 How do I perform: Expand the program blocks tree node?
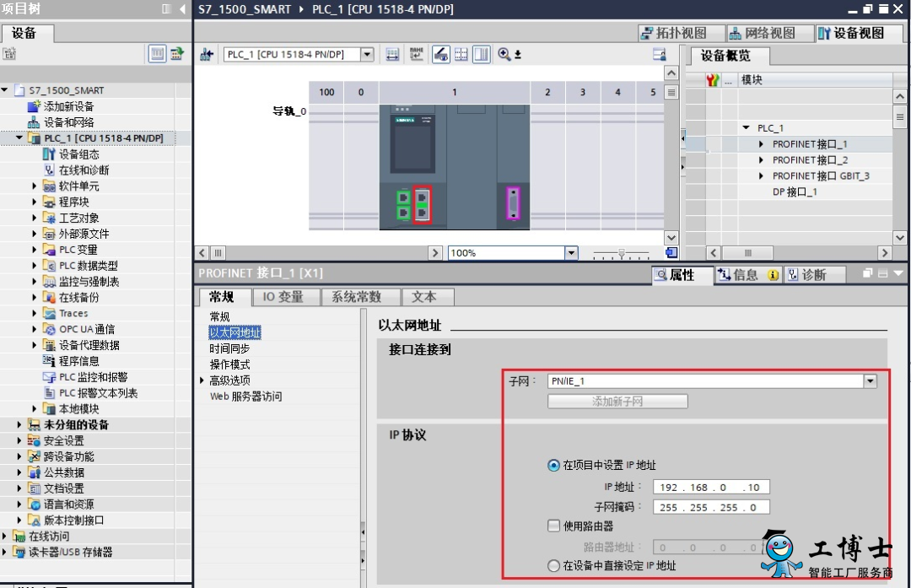point(34,202)
